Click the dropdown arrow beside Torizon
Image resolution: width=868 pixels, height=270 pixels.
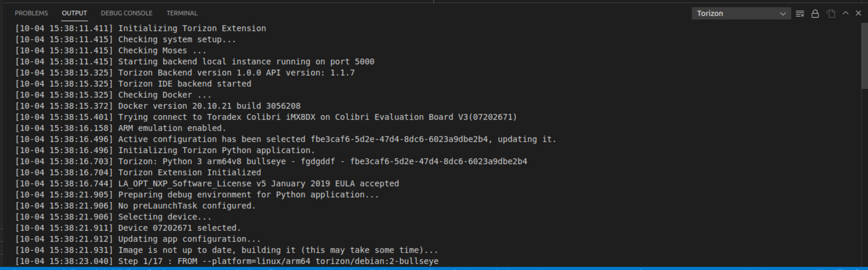pyautogui.click(x=783, y=14)
